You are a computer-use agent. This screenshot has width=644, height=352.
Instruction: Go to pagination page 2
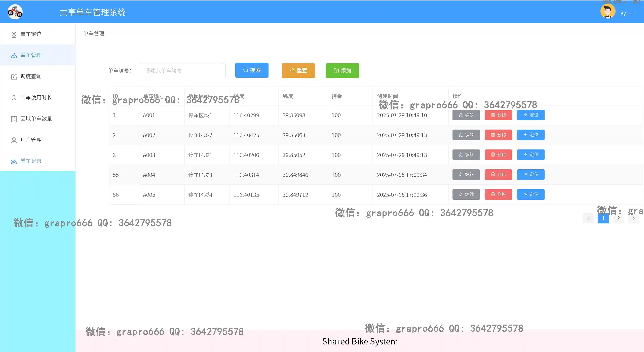[x=618, y=218]
